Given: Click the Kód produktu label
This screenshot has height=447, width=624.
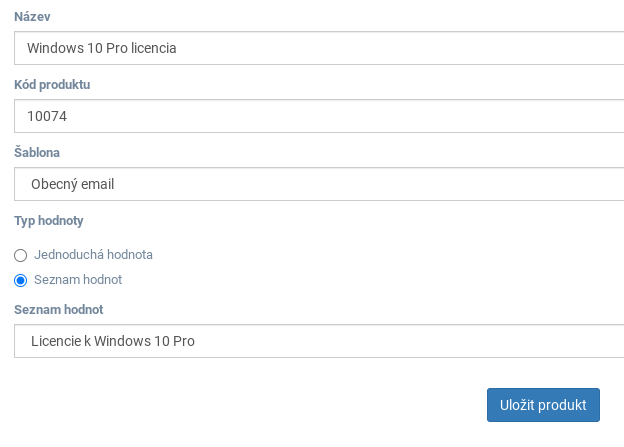Looking at the screenshot, I should 52,85.
